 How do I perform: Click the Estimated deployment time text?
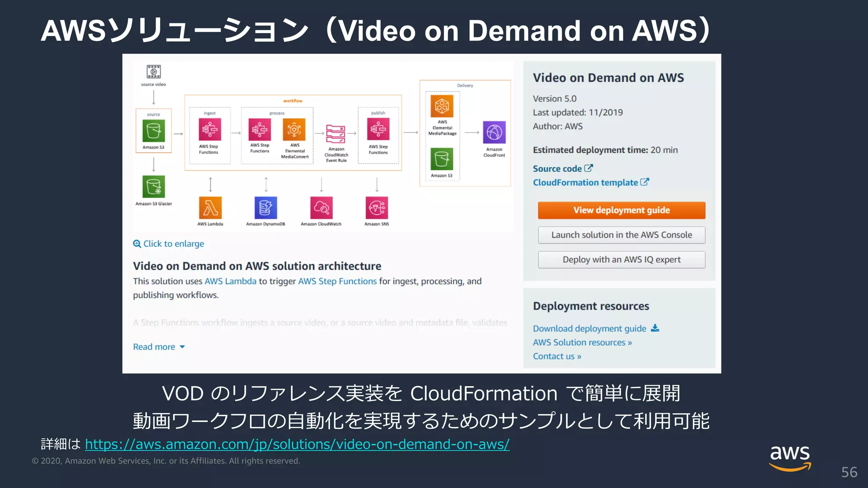605,150
